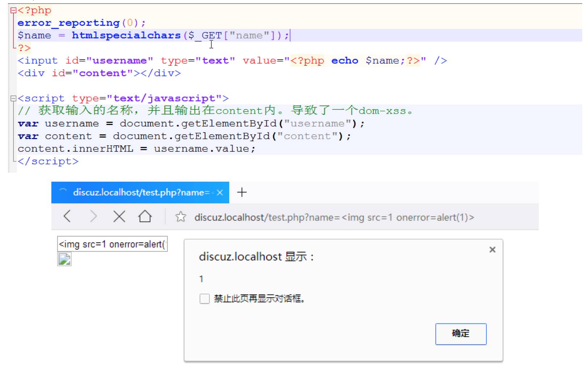This screenshot has width=588, height=380.
Task: Collapse the script block fold marker
Action: click(x=13, y=98)
